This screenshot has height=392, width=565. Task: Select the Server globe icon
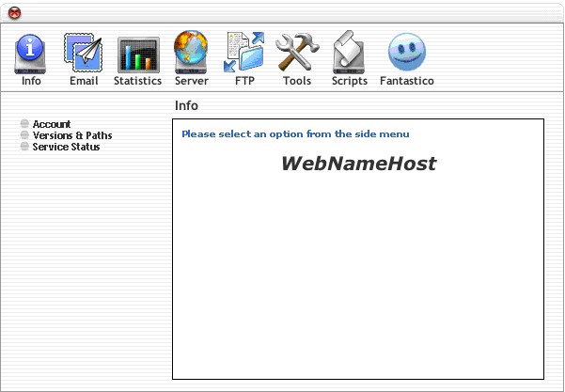(192, 54)
